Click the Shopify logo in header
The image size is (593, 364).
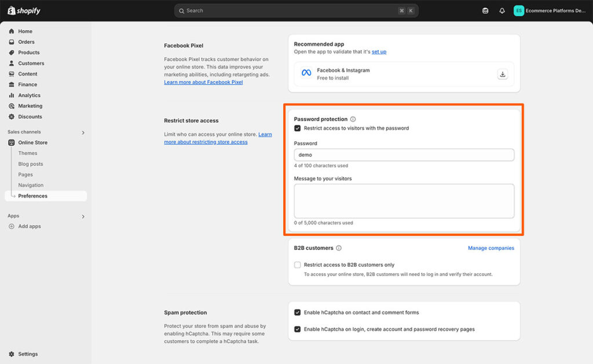click(24, 10)
